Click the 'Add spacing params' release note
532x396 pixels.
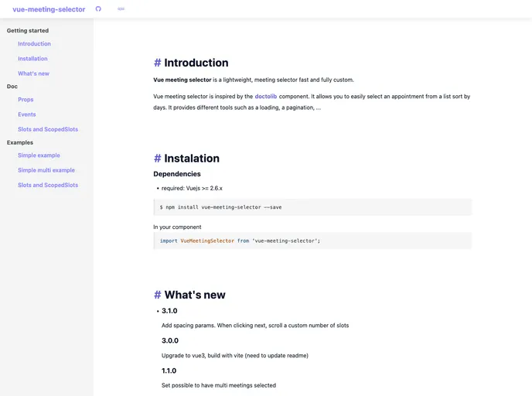[x=255, y=326]
